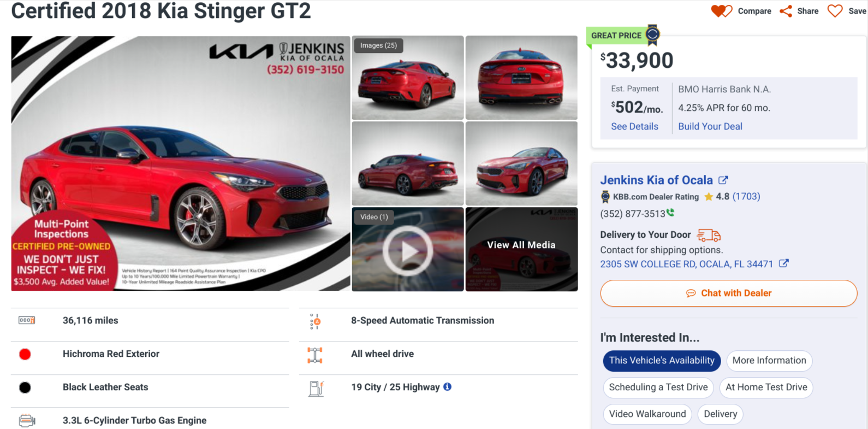Play the vehicle video
The image size is (868, 429).
[408, 251]
